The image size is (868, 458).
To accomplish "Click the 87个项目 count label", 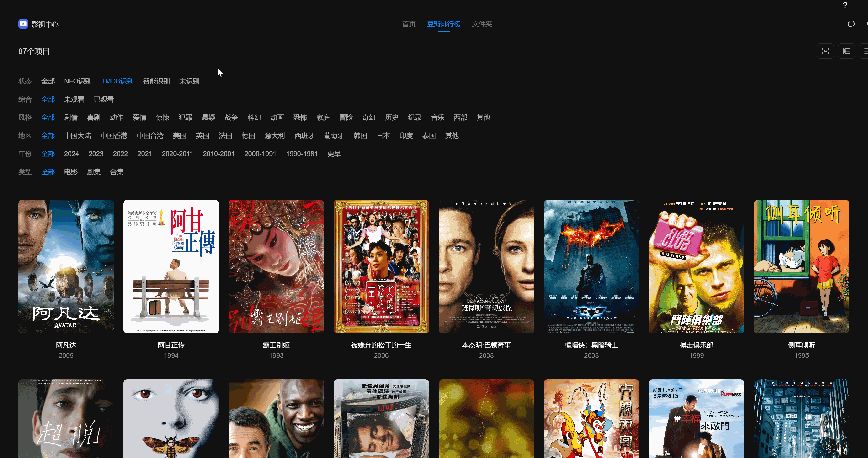I will (x=34, y=51).
